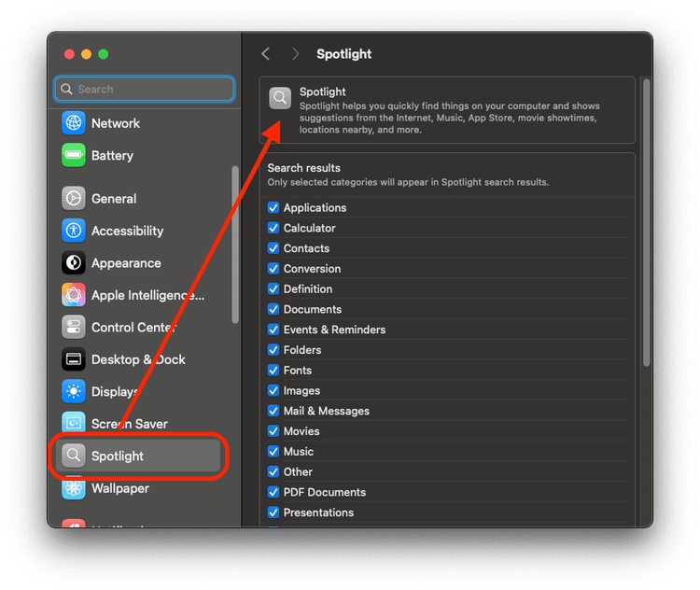Select the Control Center icon
This screenshot has height=590, width=700.
point(74,328)
